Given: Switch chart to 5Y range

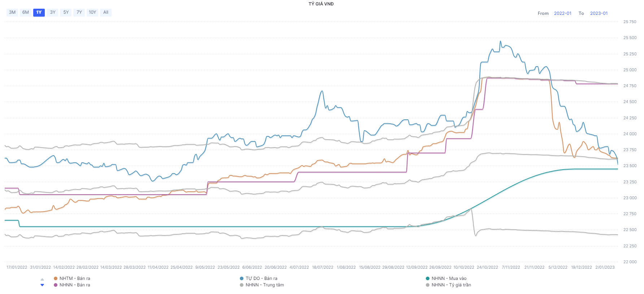Looking at the screenshot, I should [66, 12].
